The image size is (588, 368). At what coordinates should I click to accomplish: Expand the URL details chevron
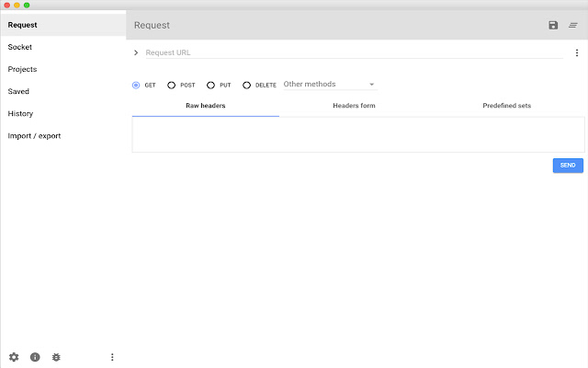tap(136, 53)
